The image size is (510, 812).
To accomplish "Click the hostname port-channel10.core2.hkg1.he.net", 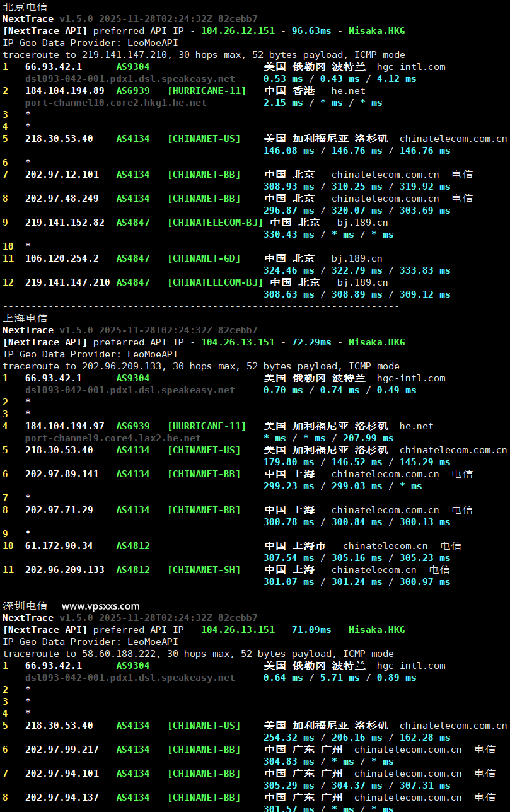I will click(x=115, y=103).
